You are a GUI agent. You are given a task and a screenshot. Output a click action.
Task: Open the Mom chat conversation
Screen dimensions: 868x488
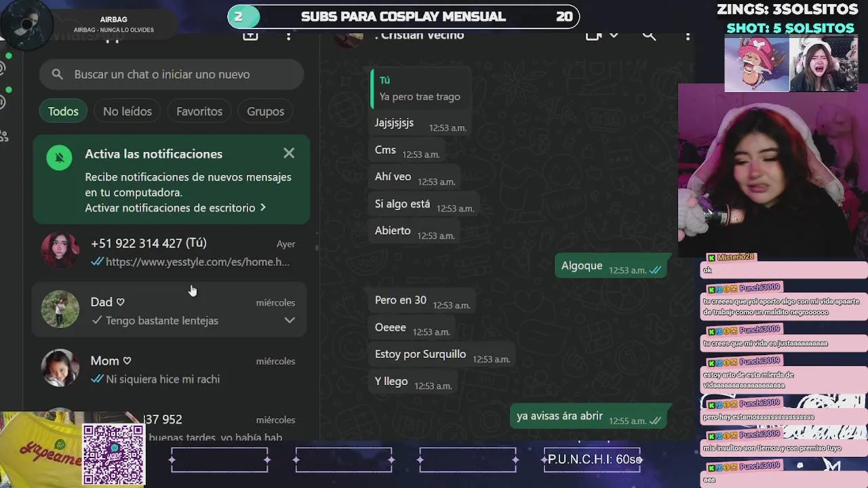170,369
